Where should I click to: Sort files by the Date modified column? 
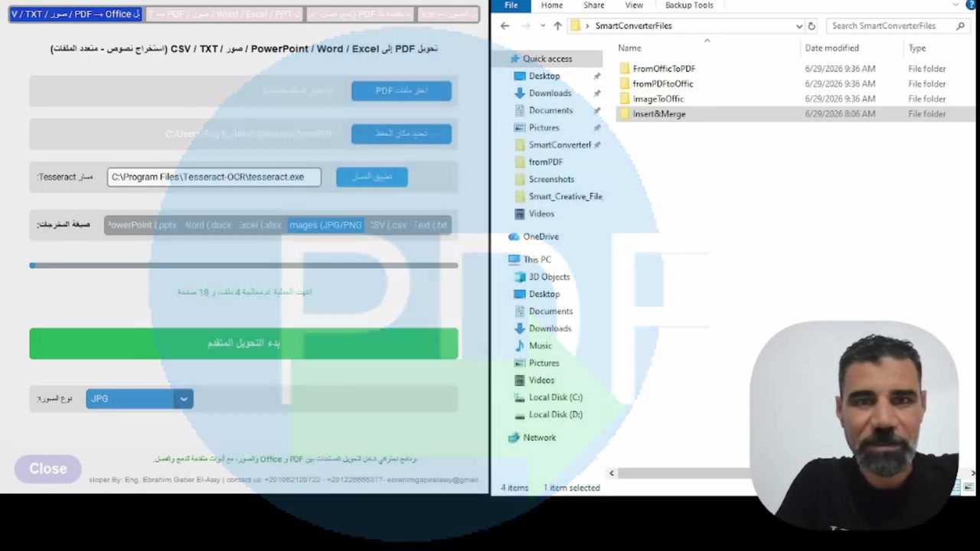pos(831,48)
